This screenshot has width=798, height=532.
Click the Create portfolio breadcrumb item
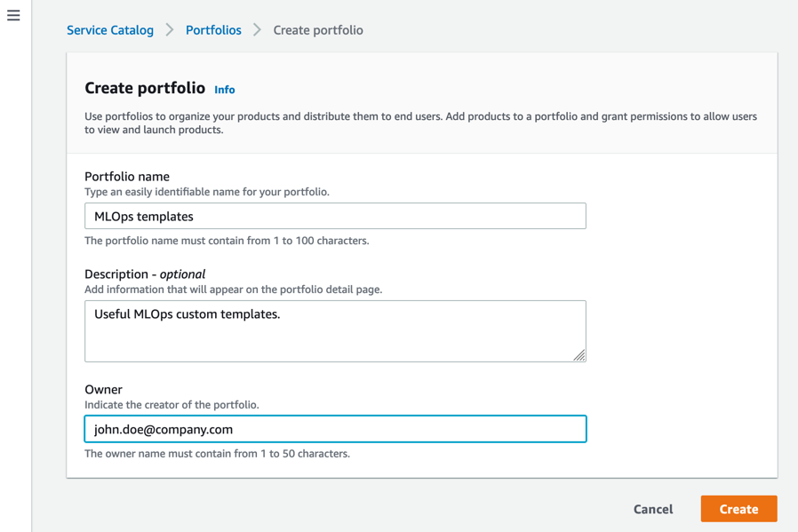[x=317, y=30]
